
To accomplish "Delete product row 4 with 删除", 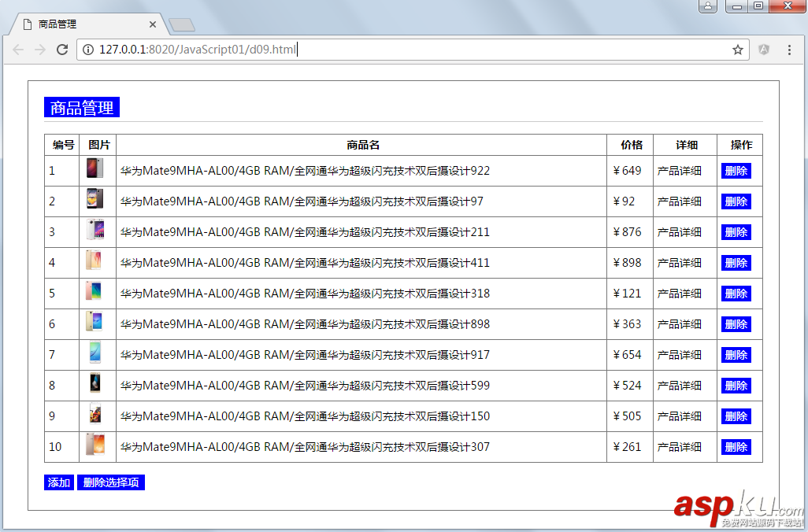I will click(x=736, y=263).
